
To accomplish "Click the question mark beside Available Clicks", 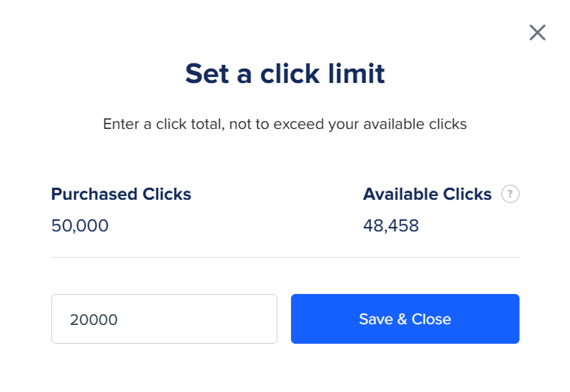I will 510,194.
